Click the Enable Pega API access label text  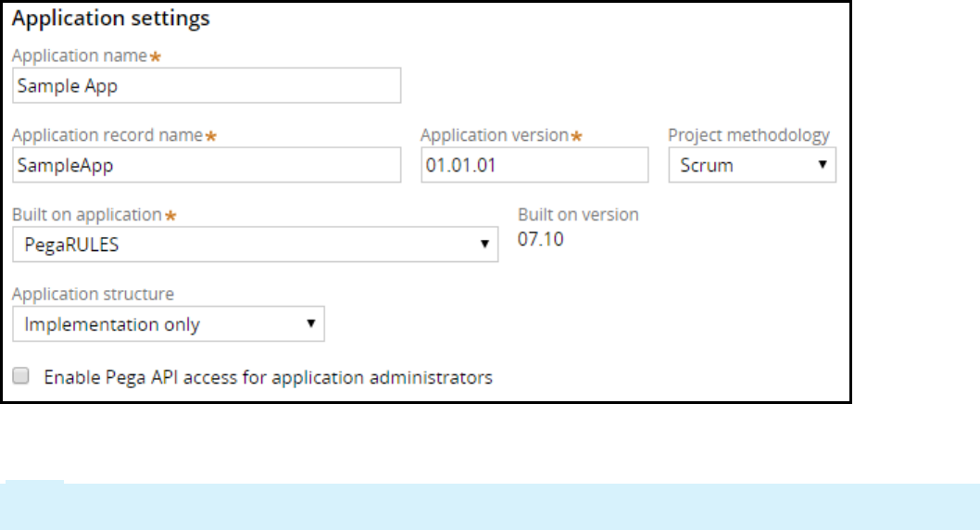268,377
